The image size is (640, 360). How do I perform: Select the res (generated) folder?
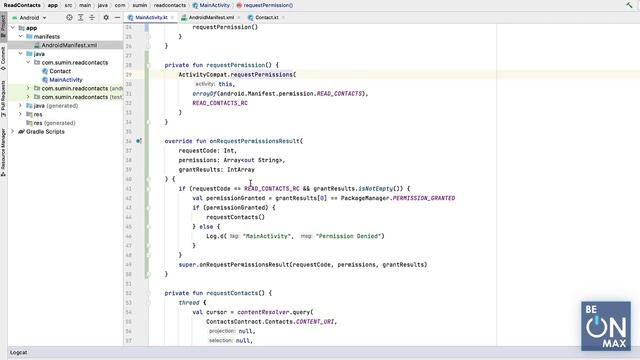(54, 123)
